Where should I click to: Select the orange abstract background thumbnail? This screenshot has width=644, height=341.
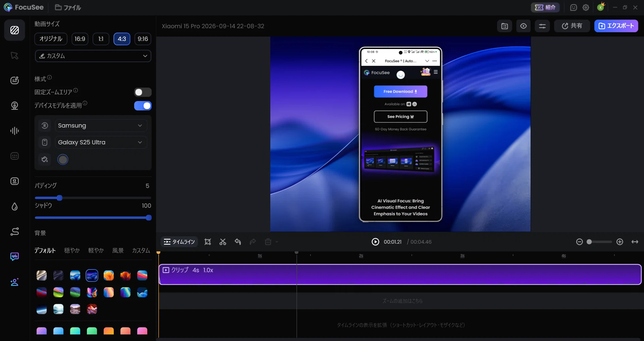coord(109,276)
